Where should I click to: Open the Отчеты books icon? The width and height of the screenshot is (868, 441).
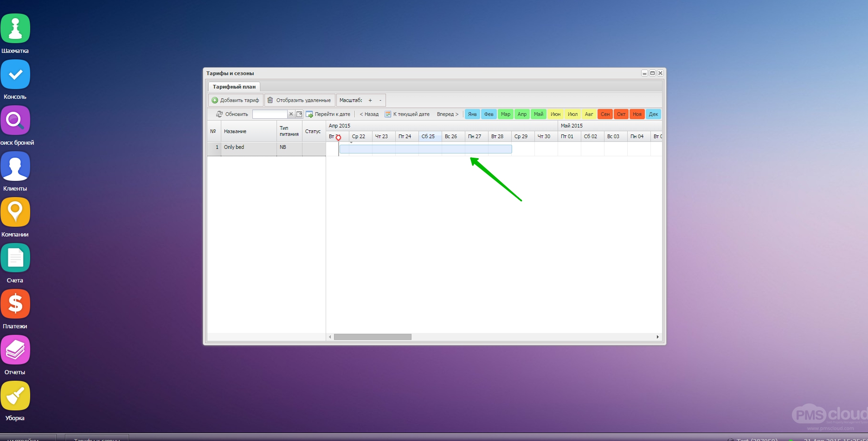click(x=15, y=350)
